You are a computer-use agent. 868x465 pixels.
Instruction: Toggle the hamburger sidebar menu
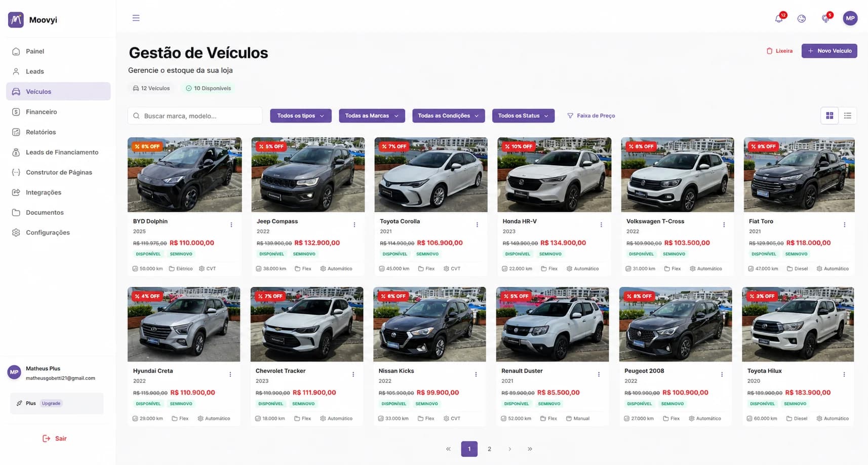(x=136, y=18)
